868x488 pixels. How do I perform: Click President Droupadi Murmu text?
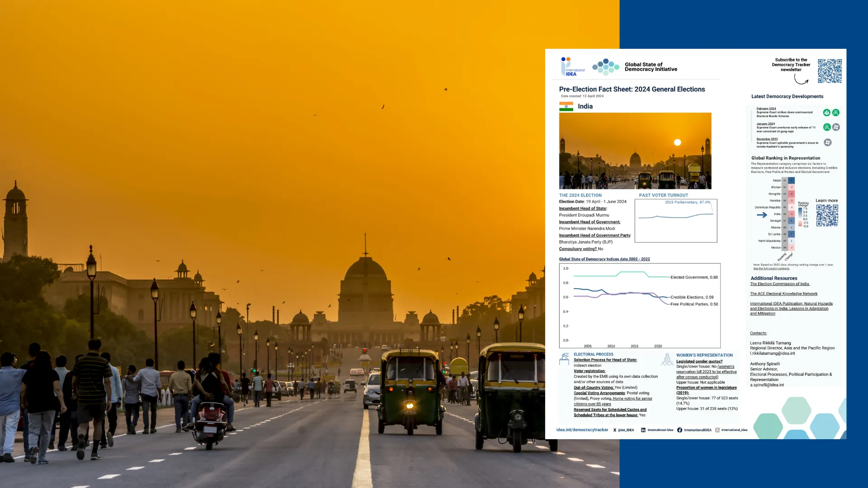click(584, 215)
